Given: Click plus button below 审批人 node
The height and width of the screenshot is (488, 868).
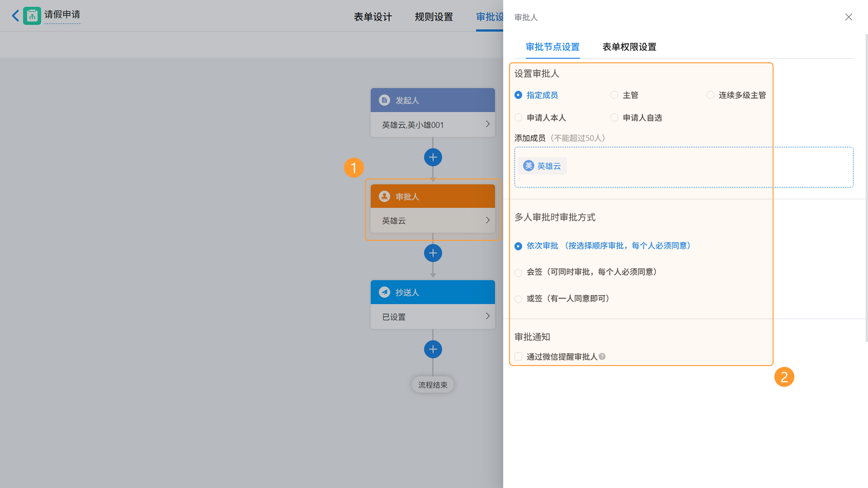Looking at the screenshot, I should 433,253.
